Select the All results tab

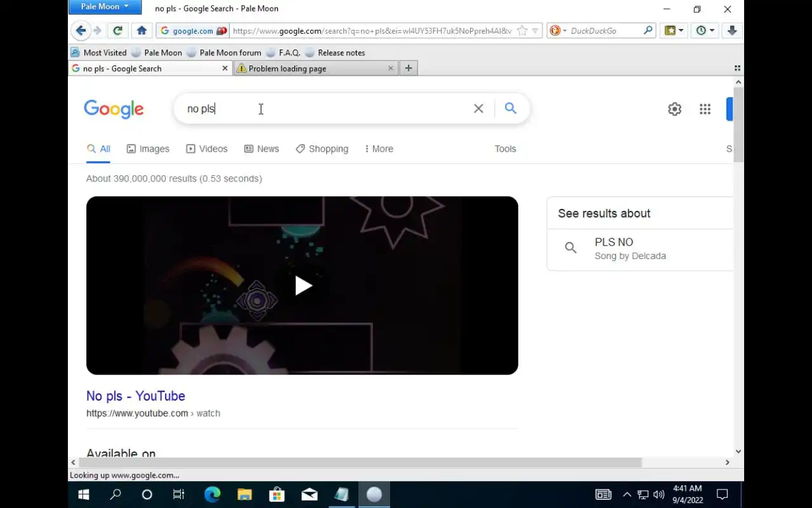coord(98,149)
